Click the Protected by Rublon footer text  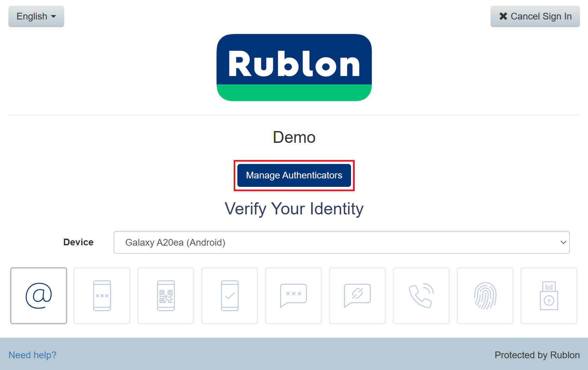(x=537, y=355)
